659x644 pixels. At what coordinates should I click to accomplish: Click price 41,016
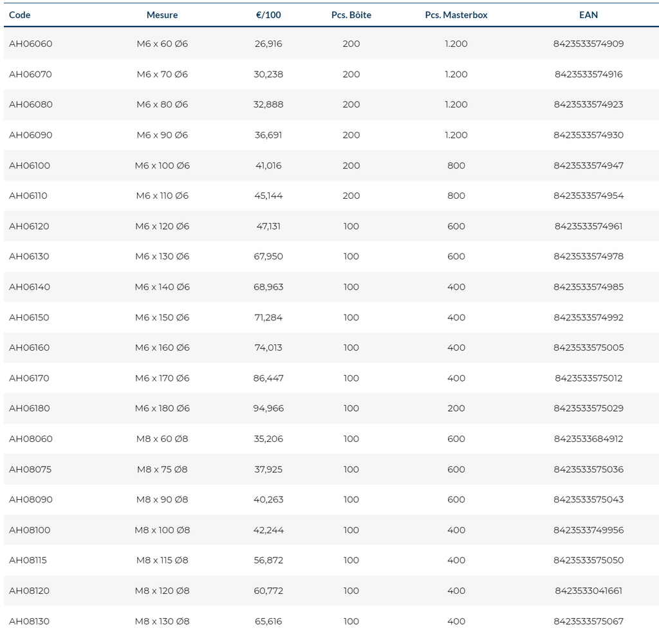268,165
